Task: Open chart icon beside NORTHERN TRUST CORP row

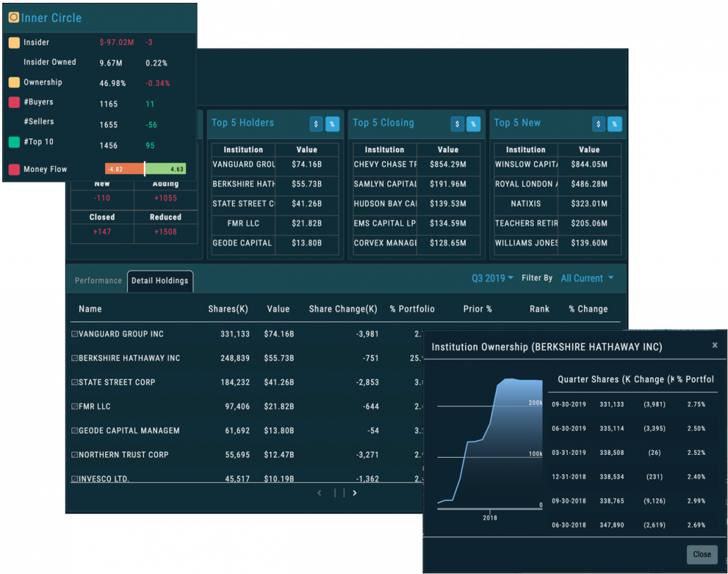Action: pos(74,455)
